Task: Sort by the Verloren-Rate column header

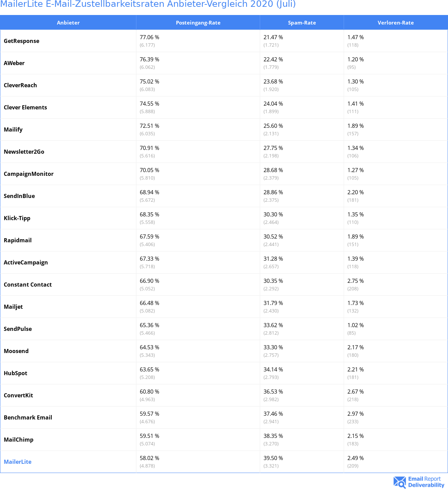Action: pos(396,22)
